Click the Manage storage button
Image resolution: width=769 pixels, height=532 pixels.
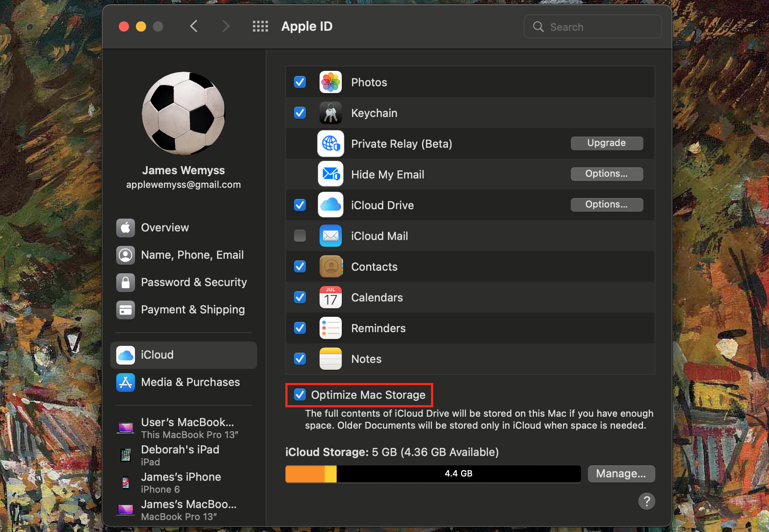coord(621,474)
